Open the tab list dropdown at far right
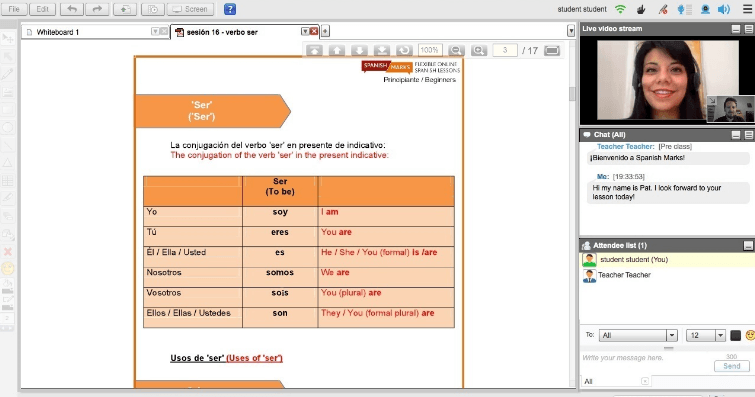 pos(571,31)
